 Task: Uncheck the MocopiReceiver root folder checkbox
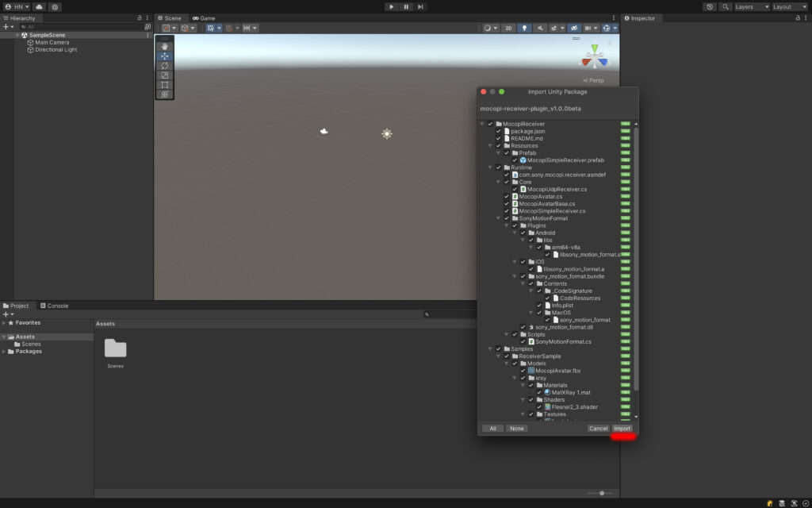(x=490, y=124)
